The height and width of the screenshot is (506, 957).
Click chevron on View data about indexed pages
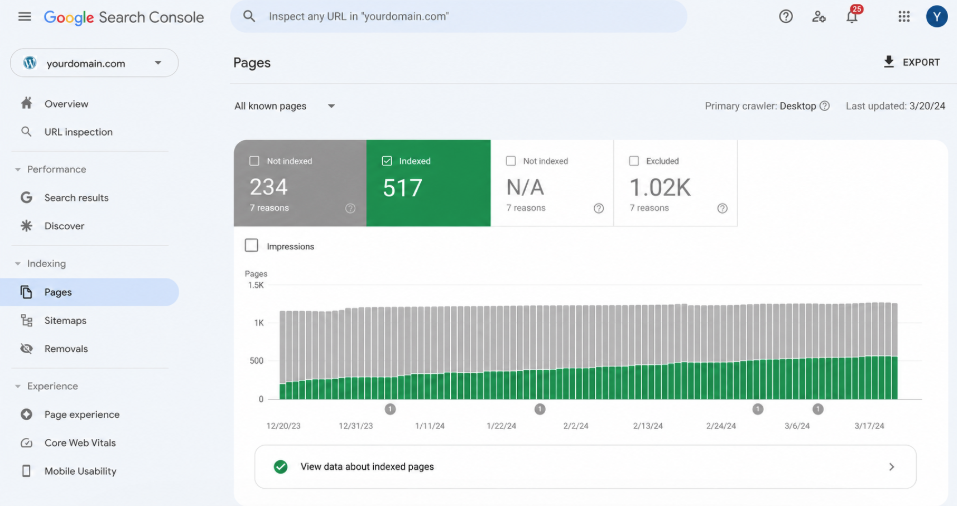[892, 467]
